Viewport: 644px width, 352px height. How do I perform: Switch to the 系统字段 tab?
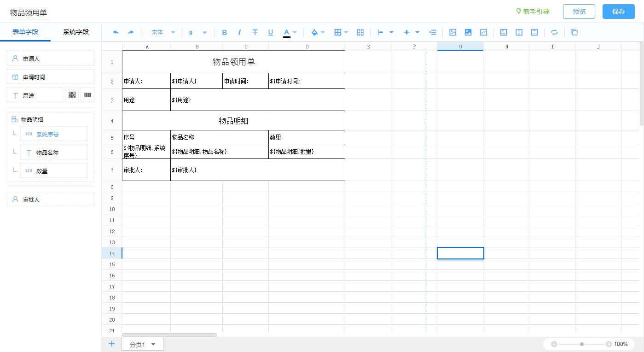click(76, 32)
